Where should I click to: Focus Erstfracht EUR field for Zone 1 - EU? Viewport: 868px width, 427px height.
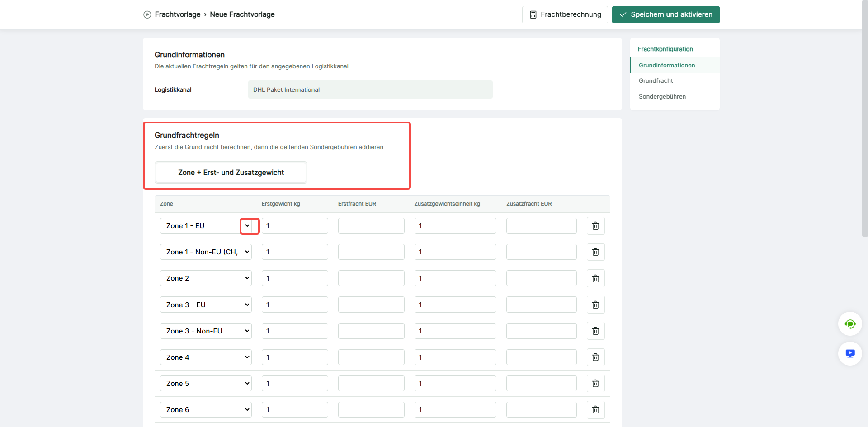coord(371,226)
